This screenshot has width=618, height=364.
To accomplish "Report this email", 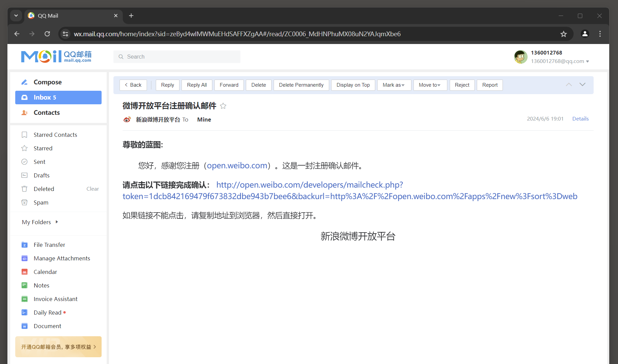I will tap(490, 85).
